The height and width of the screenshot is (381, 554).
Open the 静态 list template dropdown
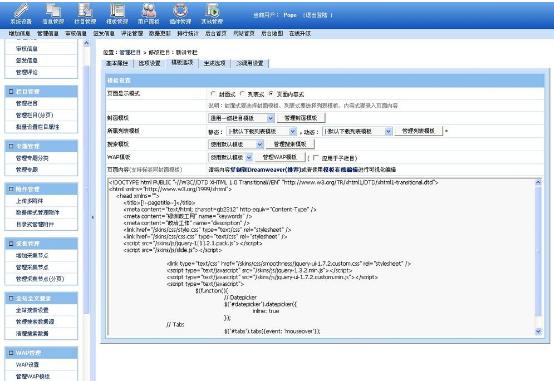pyautogui.click(x=261, y=131)
